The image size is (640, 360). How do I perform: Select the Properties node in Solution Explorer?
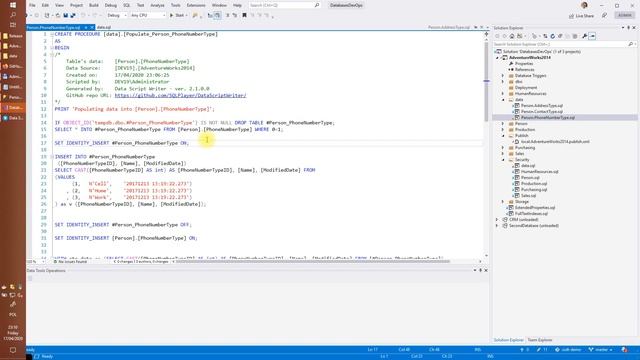tap(524, 64)
